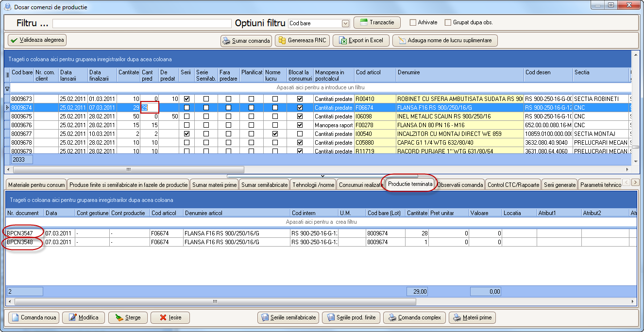644x332 pixels.
Task: Toggle the Grupat dupa obs. checkbox
Action: click(x=448, y=22)
